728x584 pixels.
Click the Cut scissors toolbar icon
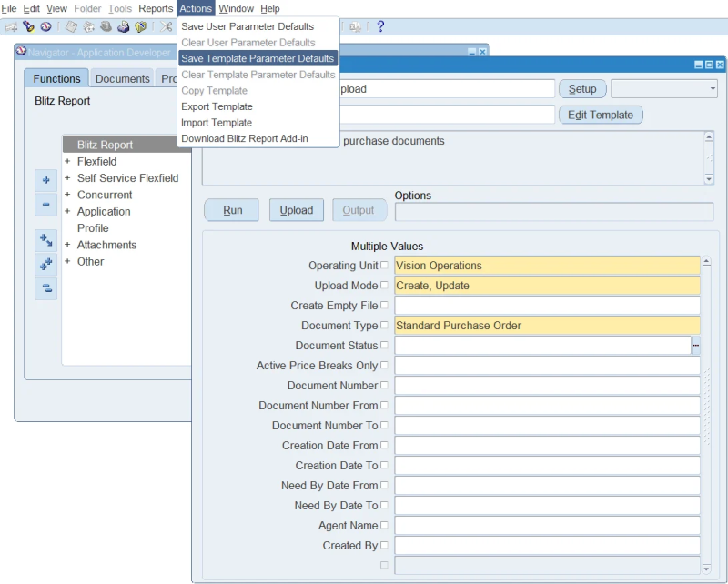point(166,27)
